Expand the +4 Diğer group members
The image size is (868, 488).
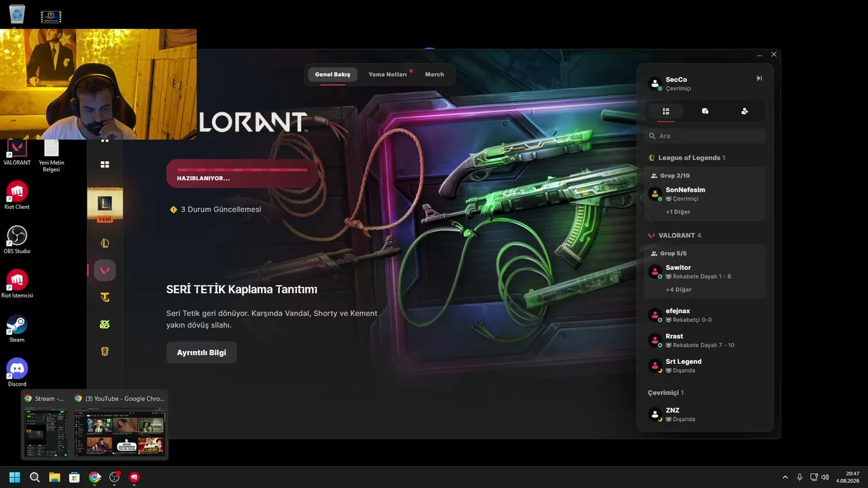(x=679, y=289)
